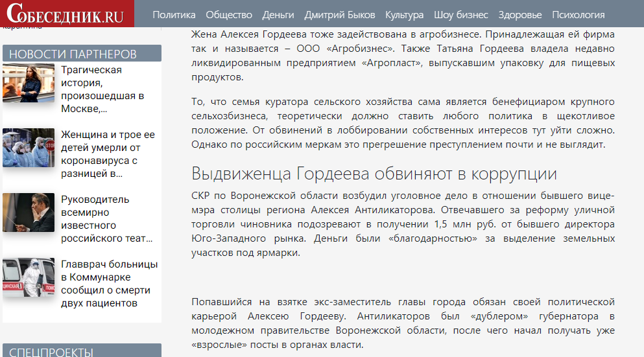Screen dimensions: 644x357
Task: Go to the Культура section
Action: click(404, 15)
